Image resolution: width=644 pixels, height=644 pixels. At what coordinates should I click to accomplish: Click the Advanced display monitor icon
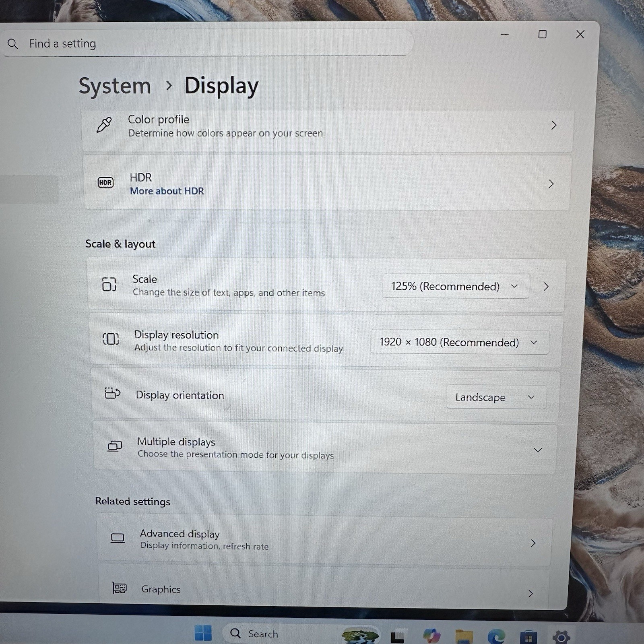pos(118,538)
